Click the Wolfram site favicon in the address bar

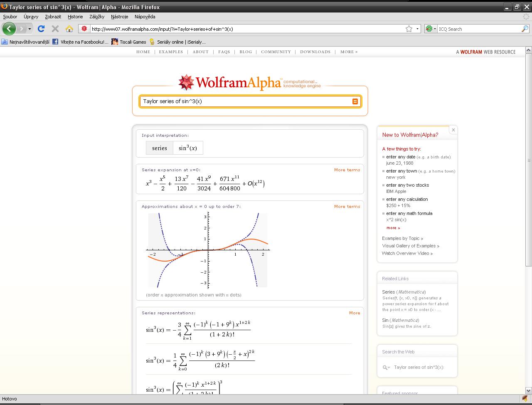pyautogui.click(x=84, y=29)
